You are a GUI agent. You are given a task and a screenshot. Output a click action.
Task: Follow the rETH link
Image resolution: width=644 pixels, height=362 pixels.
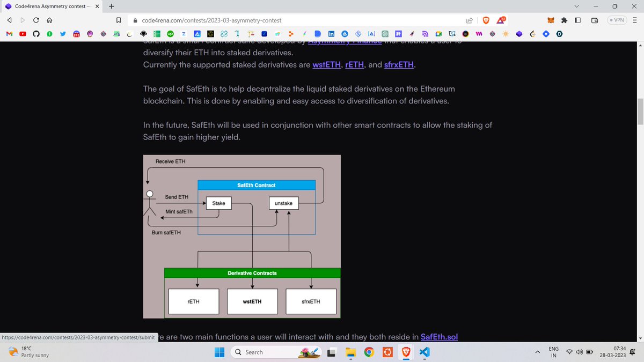(x=355, y=65)
